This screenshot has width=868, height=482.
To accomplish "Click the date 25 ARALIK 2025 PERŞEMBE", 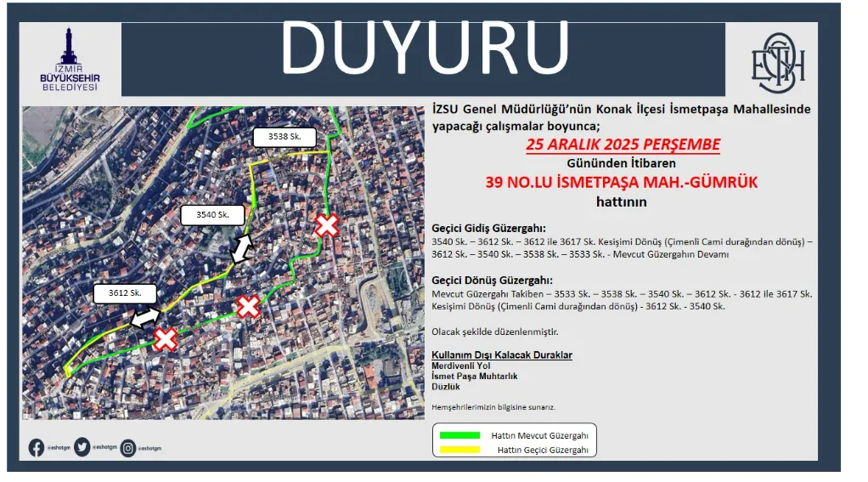I will click(623, 145).
